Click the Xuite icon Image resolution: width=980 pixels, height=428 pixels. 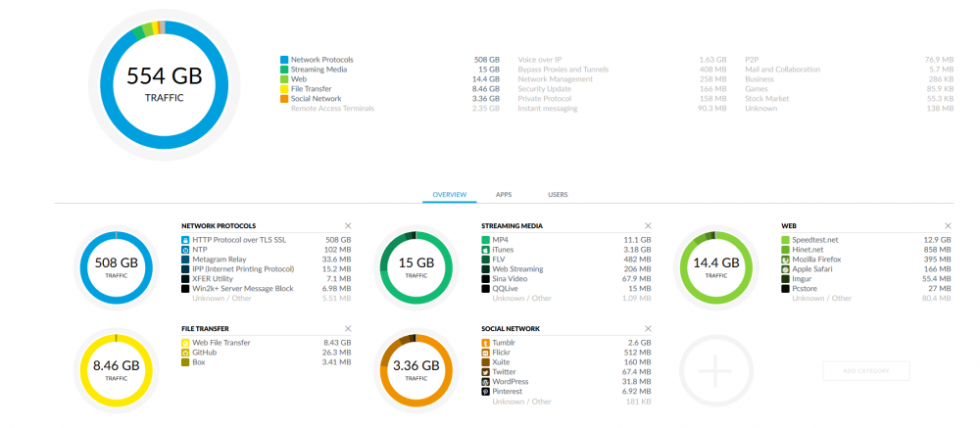[485, 362]
